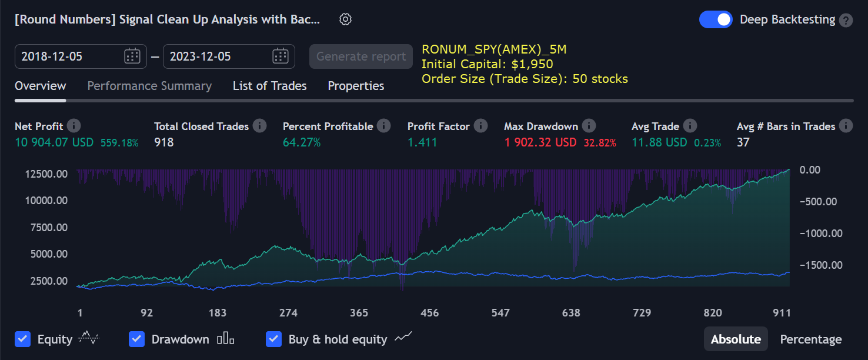View info icon beside Percent Profitable
Image resolution: width=868 pixels, height=360 pixels.
[x=383, y=126]
